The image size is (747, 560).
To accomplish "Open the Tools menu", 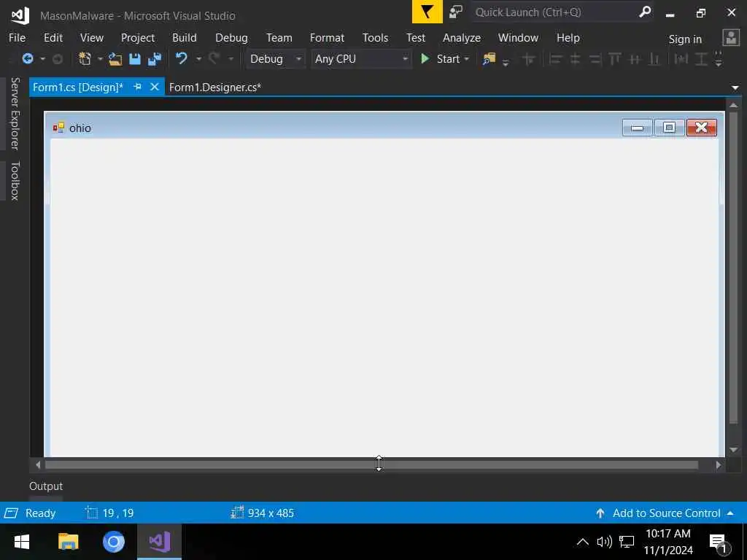I will click(x=375, y=38).
